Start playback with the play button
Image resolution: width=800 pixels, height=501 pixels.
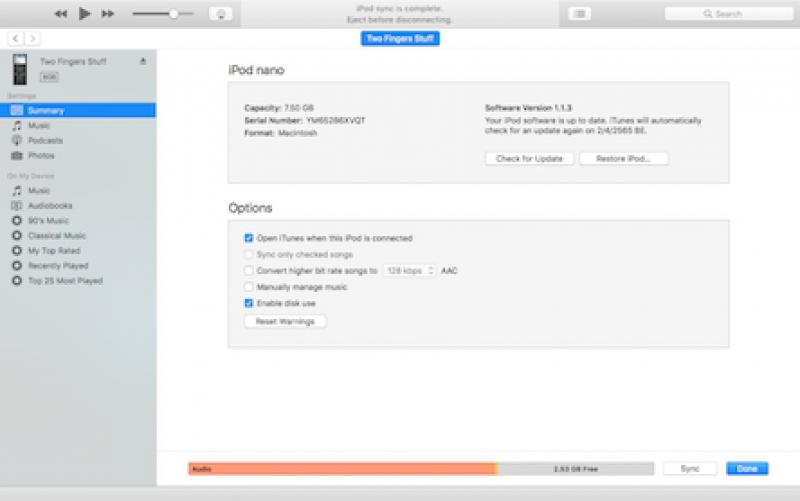(85, 14)
